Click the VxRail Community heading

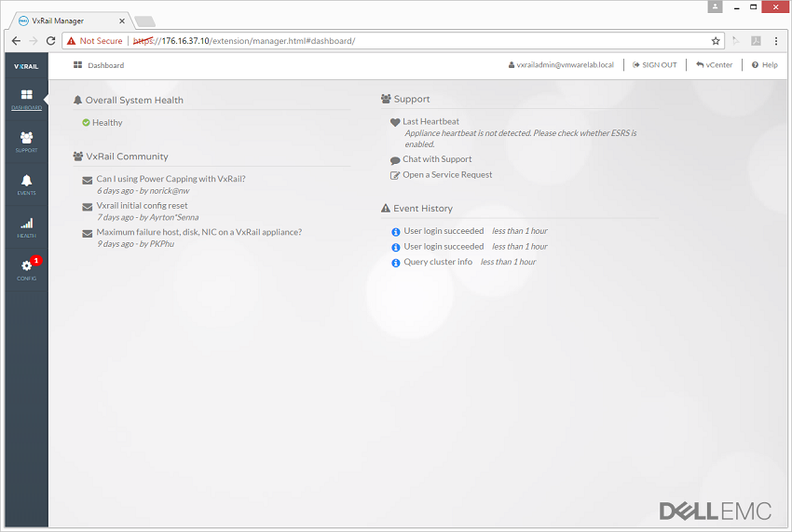coord(127,157)
